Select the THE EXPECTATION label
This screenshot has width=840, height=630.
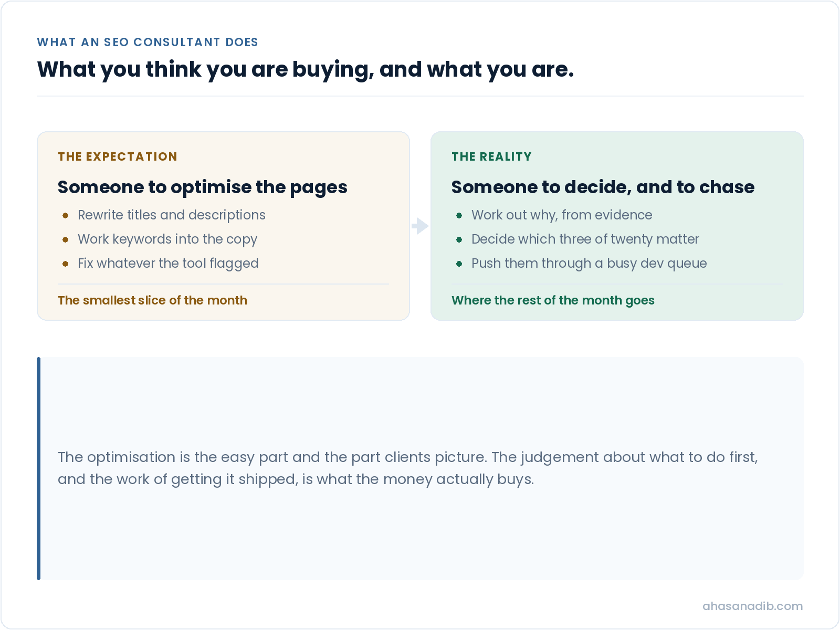pos(118,156)
